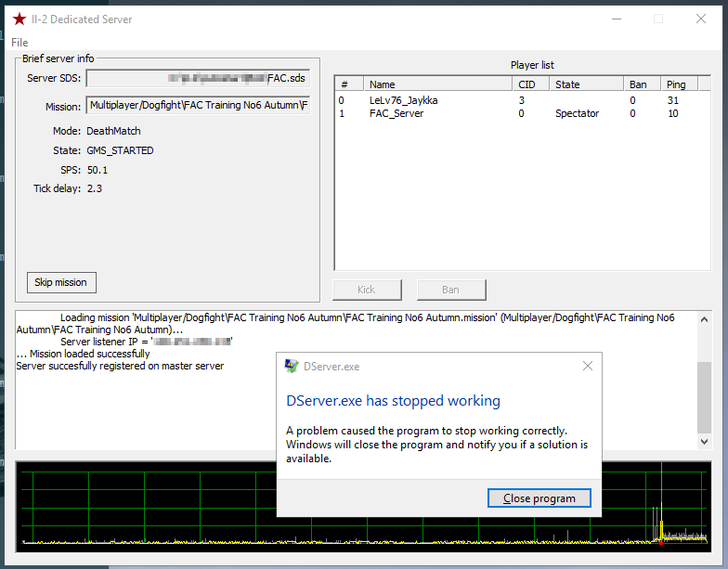Click the log scrollbar up arrow
The height and width of the screenshot is (569, 728).
704,319
